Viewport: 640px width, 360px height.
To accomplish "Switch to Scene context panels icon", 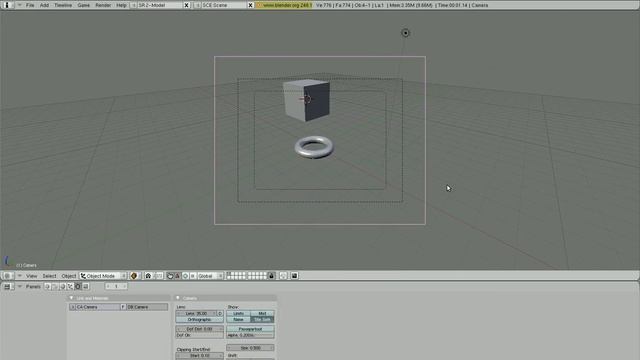I will pyautogui.click(x=86, y=287).
